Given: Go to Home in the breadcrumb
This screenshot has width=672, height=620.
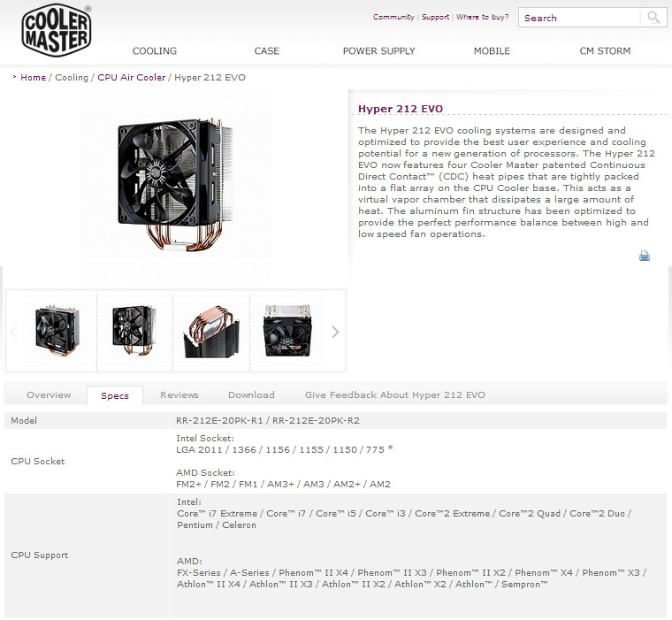Looking at the screenshot, I should point(33,78).
